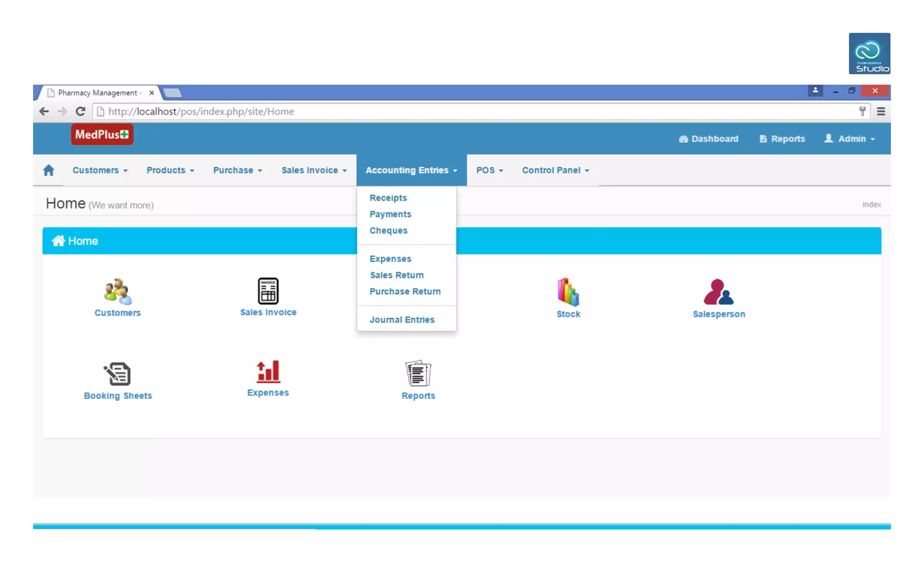Click the Customers people icon
The image size is (924, 561).
[118, 292]
